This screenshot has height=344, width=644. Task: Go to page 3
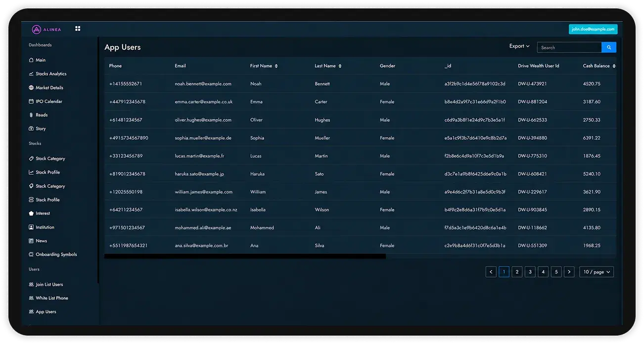(x=530, y=272)
